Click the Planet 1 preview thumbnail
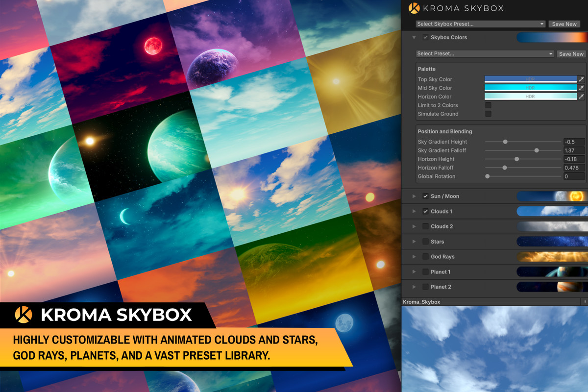 tap(552, 272)
